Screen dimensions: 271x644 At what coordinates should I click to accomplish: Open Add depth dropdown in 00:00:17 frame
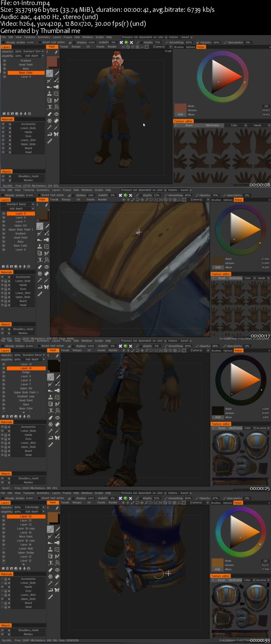(x=17, y=208)
